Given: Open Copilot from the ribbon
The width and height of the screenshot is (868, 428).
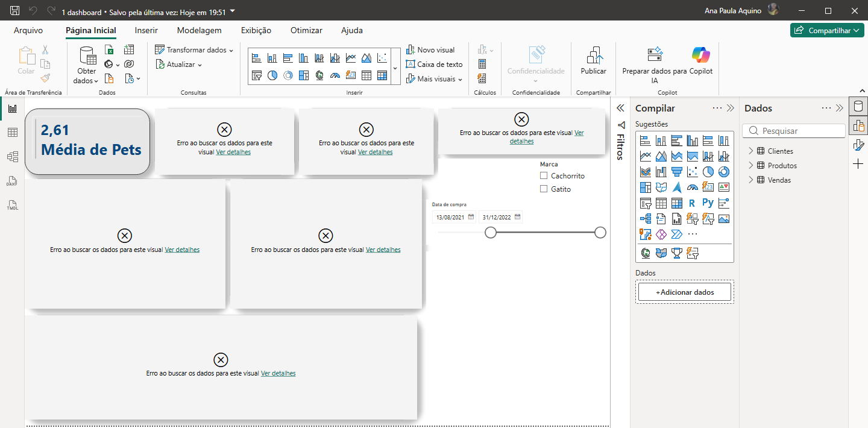Looking at the screenshot, I should (701, 61).
